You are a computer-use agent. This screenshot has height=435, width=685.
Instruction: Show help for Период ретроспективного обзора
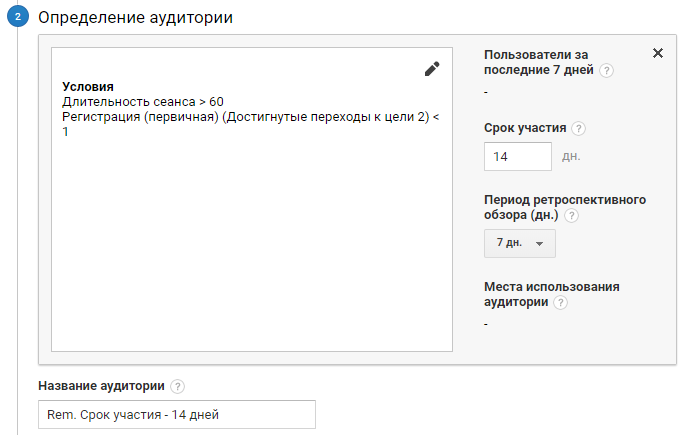pos(571,215)
